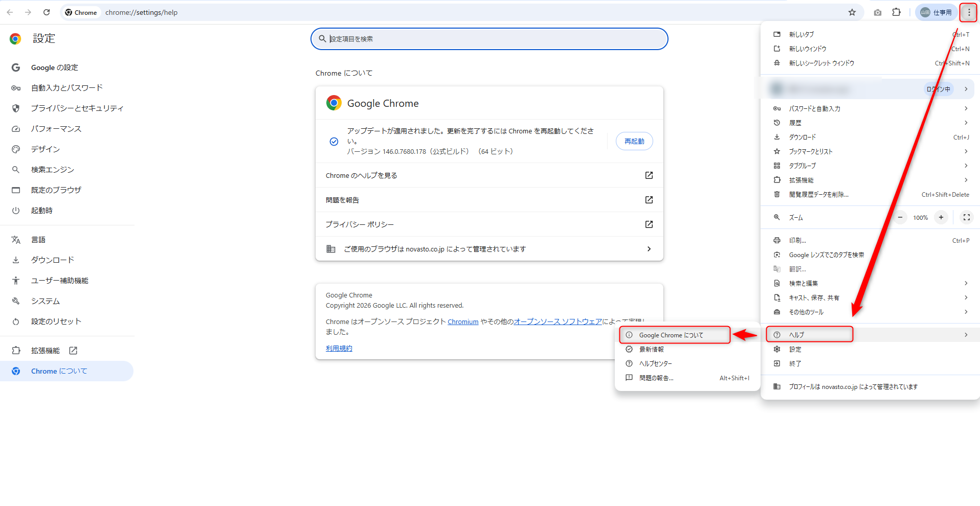Expand タブグループ submenu
The image size is (980, 506).
point(870,166)
